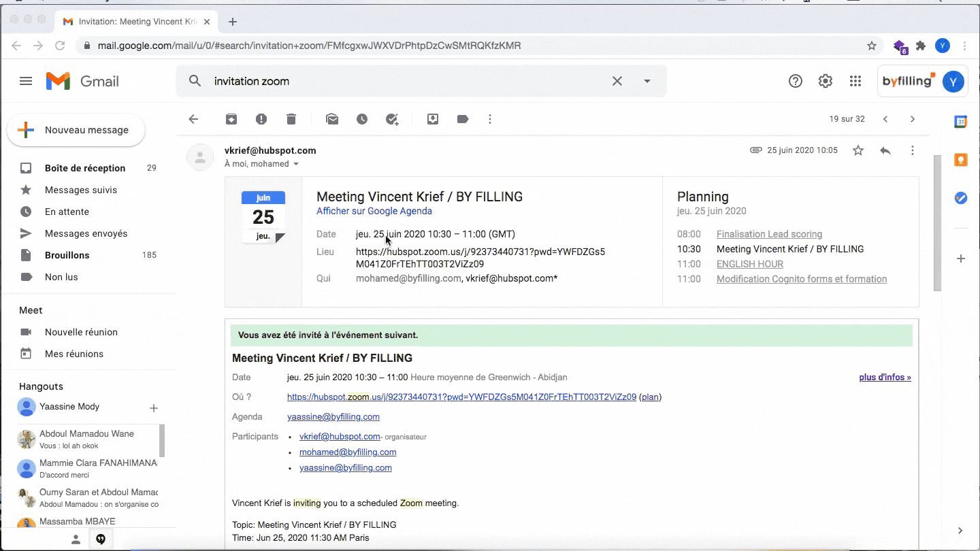Add the email to Tasks
The image size is (980, 551).
392,119
